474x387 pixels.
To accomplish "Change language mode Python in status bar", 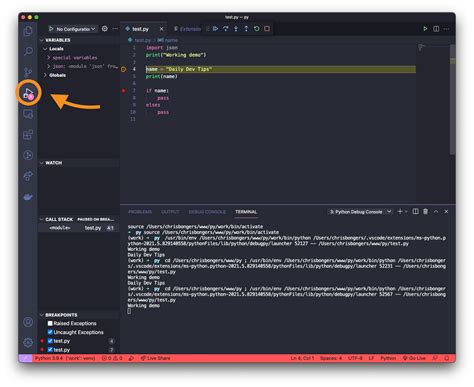I will click(388, 358).
